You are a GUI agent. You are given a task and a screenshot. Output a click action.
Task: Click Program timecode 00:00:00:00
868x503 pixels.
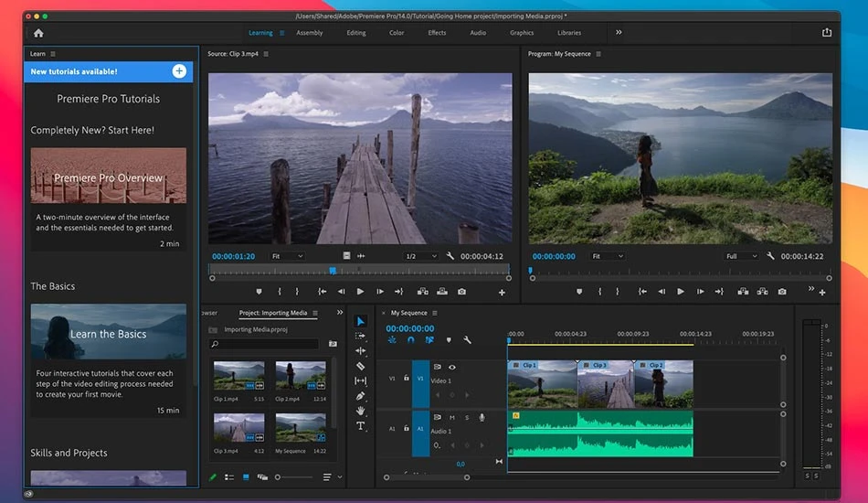pos(554,256)
